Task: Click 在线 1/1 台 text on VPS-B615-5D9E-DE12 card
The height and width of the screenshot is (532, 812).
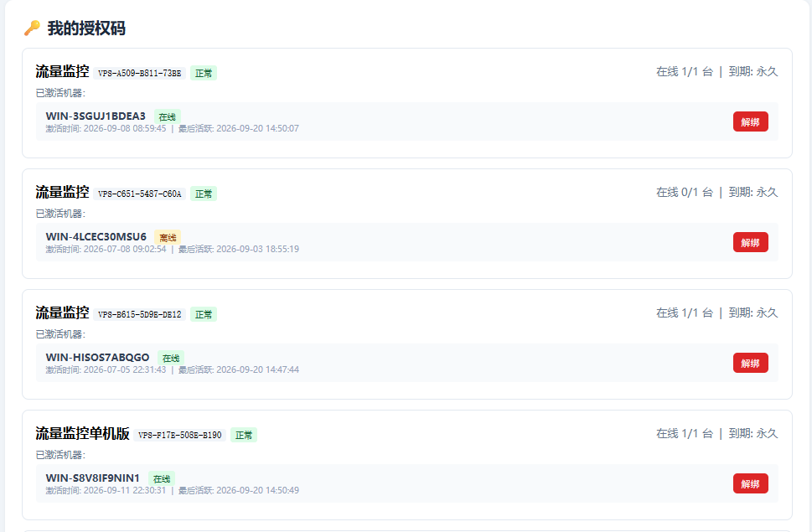Action: tap(685, 312)
